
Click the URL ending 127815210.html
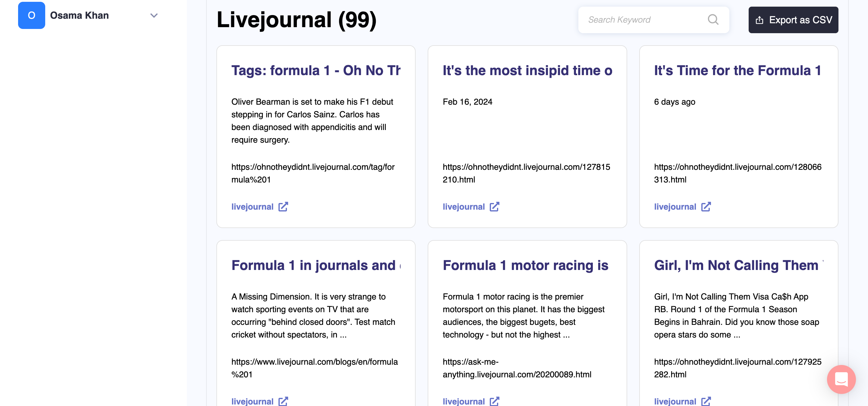pyautogui.click(x=526, y=173)
